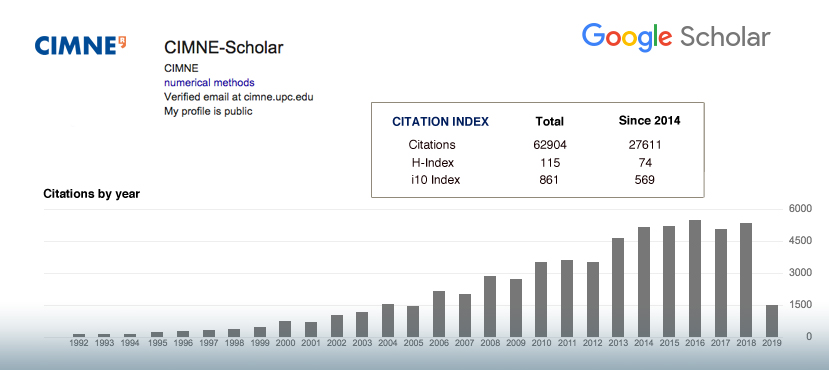Select the CIMNE-Scholar profile name
Image resolution: width=829 pixels, height=370 pixels.
click(224, 48)
